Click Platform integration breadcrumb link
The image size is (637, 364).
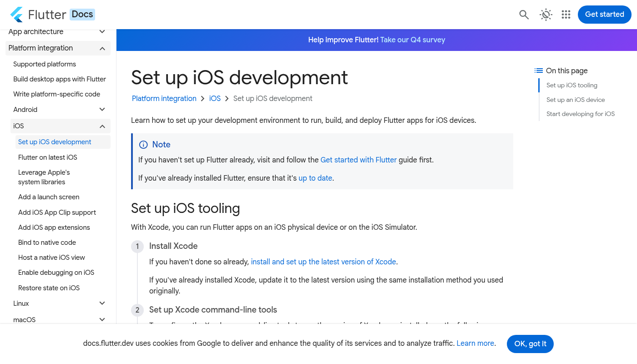[x=164, y=99]
